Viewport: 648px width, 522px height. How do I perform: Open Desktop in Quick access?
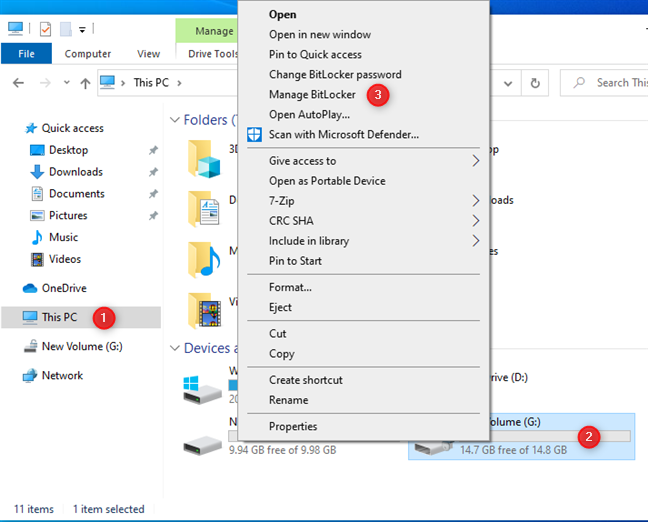(68, 150)
